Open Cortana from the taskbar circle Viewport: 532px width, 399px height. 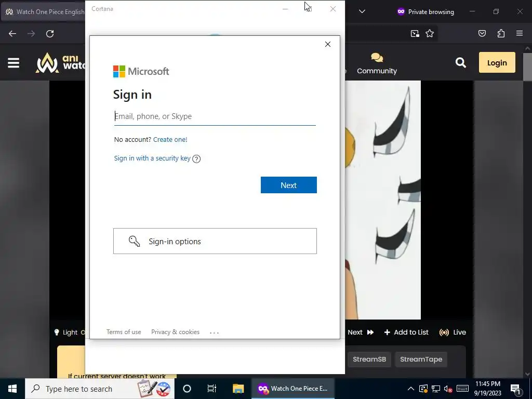187,389
